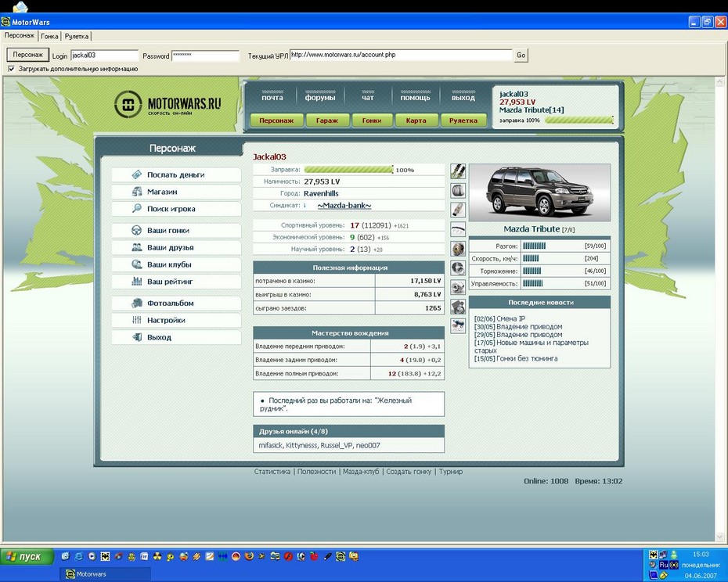Click the bar chart icon for Ваш рейтинг
The image size is (728, 582).
tap(136, 282)
